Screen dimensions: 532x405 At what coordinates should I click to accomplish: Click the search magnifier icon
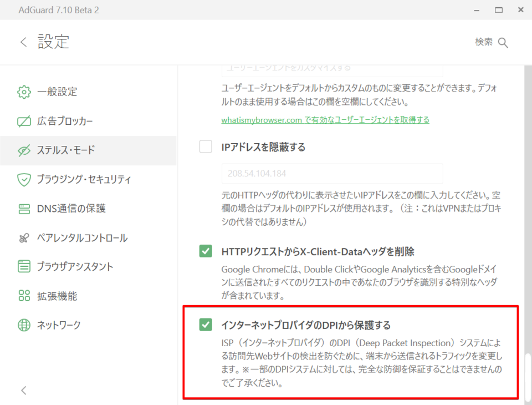click(503, 43)
